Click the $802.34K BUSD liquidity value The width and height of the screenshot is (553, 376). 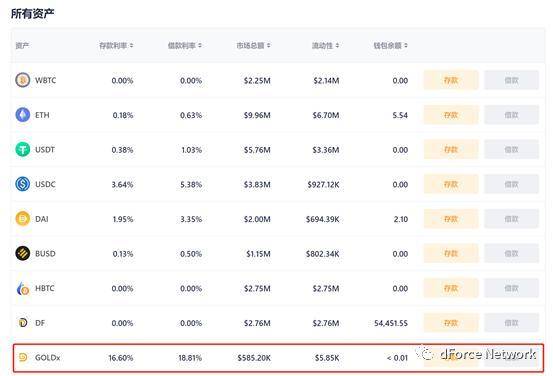tap(323, 254)
